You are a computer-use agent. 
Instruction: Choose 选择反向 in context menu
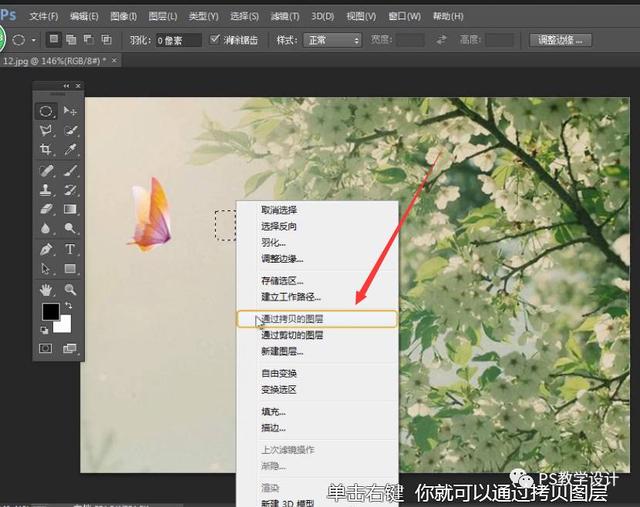click(x=317, y=226)
